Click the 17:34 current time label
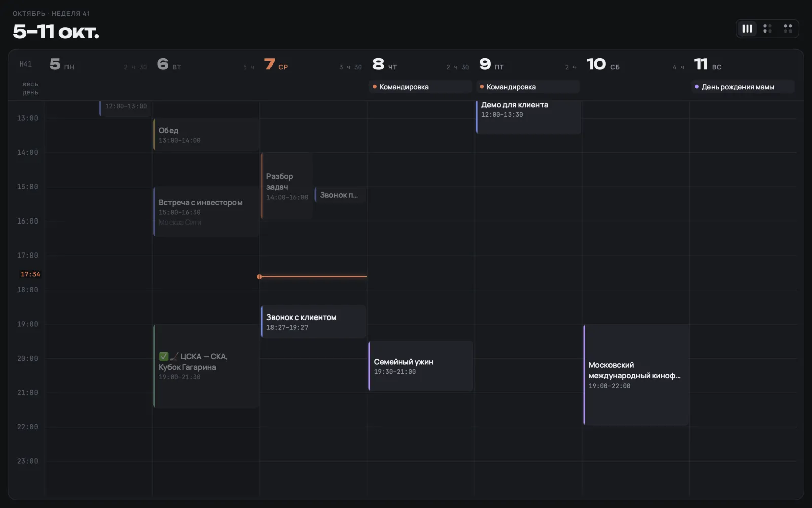 coord(30,274)
